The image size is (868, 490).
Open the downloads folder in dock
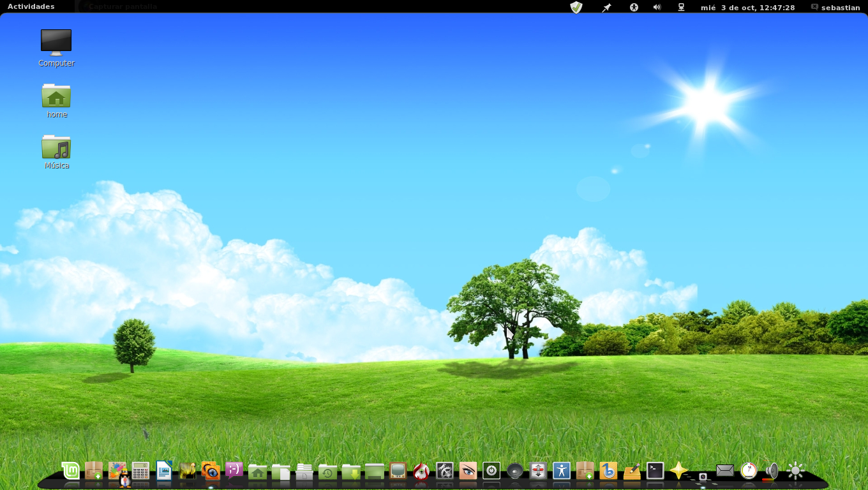click(351, 471)
